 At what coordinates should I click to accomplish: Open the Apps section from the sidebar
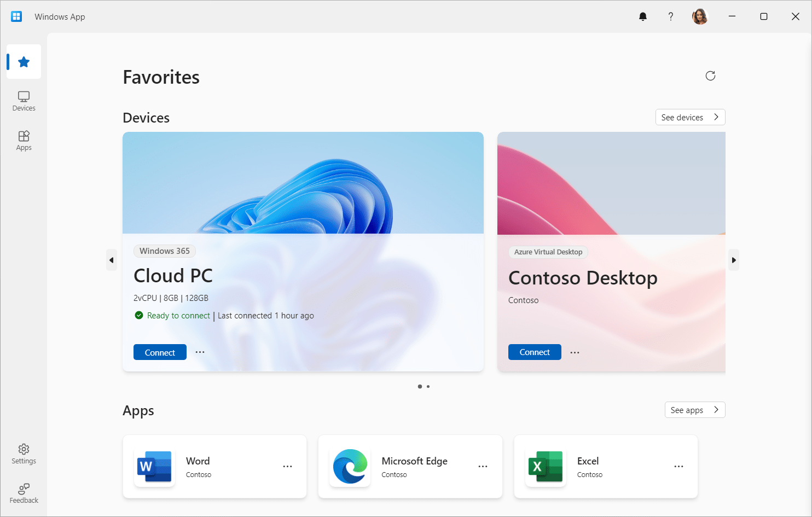(x=23, y=141)
